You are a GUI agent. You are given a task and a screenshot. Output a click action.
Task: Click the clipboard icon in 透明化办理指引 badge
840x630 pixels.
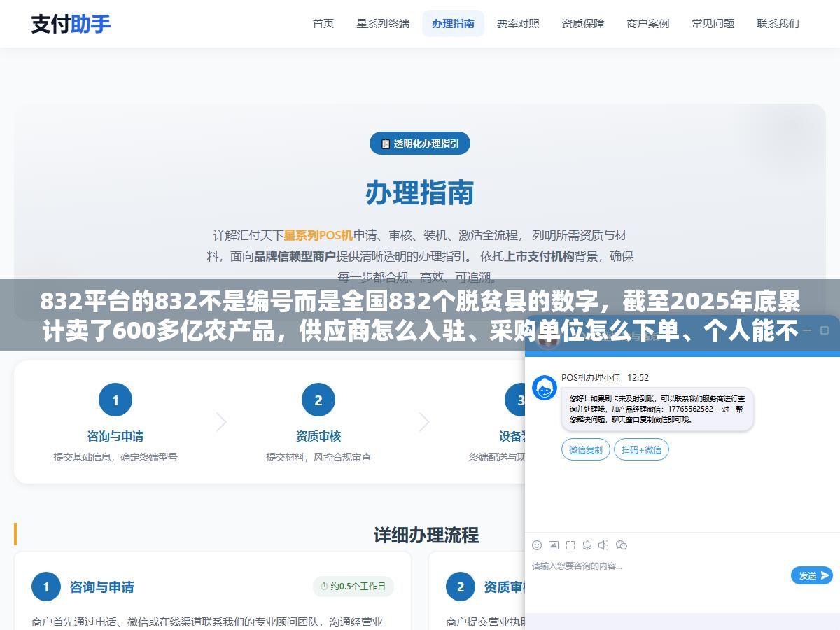(x=385, y=143)
